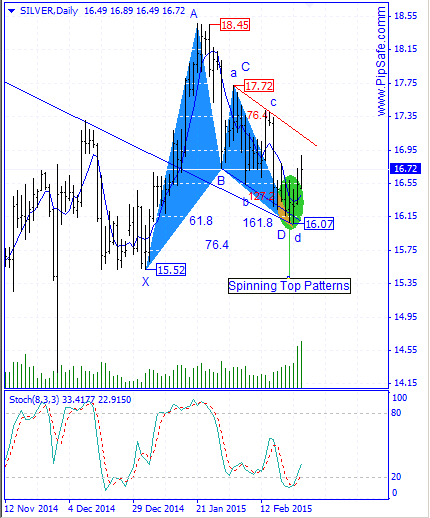
Task: Select the 15.52 price label at X
Action: tap(171, 270)
